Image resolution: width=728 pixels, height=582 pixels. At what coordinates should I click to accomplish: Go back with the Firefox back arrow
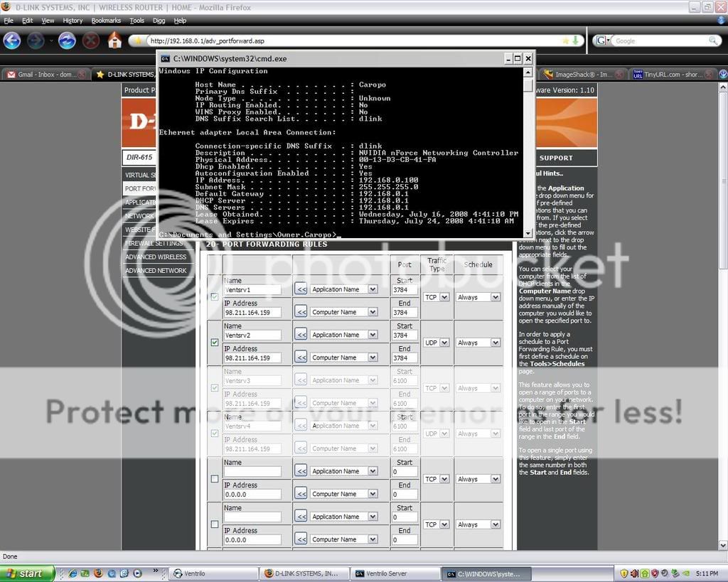click(x=11, y=41)
